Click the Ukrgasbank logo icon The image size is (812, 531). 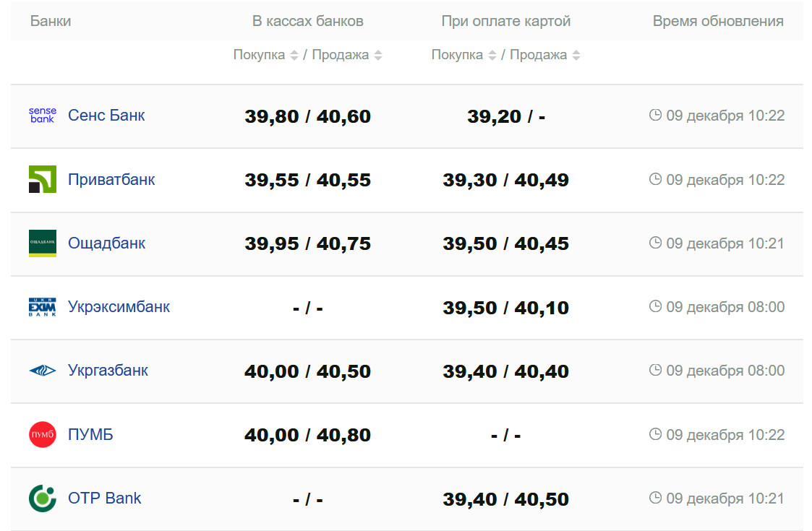[x=42, y=371]
